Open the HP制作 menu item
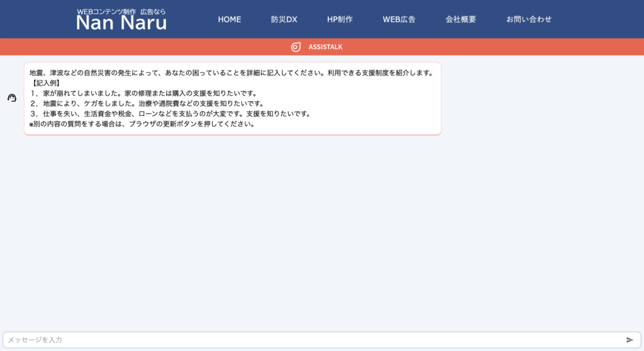 [x=340, y=19]
